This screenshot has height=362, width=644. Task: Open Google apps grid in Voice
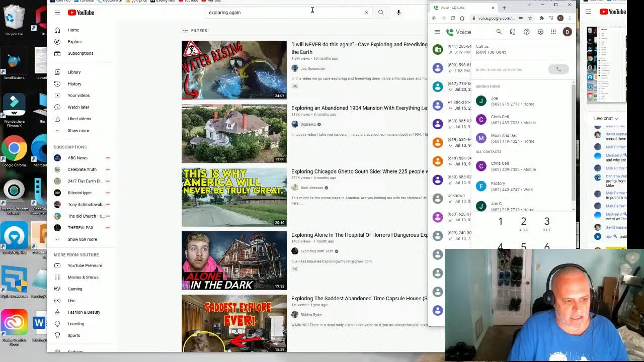[553, 32]
